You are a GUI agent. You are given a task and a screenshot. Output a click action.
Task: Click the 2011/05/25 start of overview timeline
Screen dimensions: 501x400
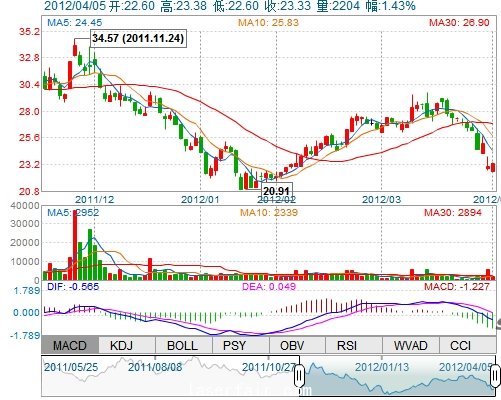tap(71, 367)
